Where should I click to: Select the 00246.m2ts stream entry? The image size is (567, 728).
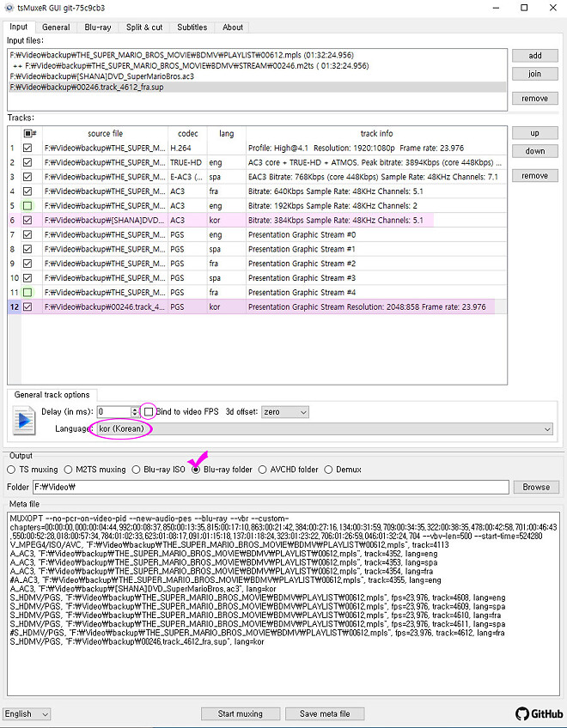(258, 66)
